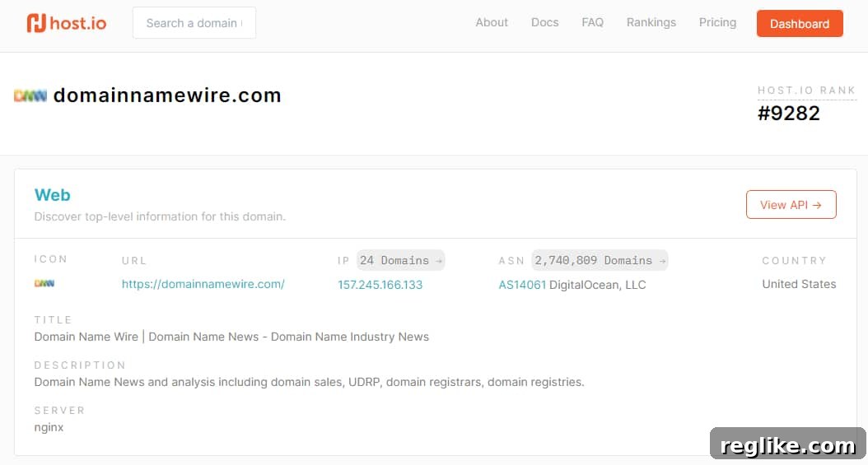Select the description text about domain sales
This screenshot has width=868, height=465.
(309, 382)
